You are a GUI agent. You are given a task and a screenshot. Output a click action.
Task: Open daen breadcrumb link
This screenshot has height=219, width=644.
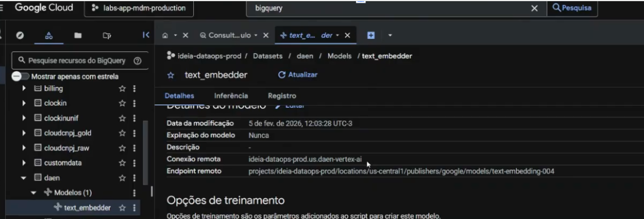click(x=304, y=56)
